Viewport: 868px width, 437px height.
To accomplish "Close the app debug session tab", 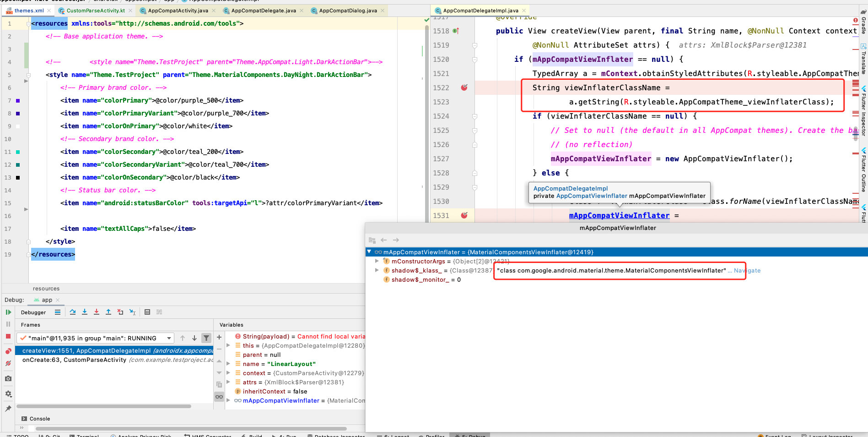I will click(58, 300).
